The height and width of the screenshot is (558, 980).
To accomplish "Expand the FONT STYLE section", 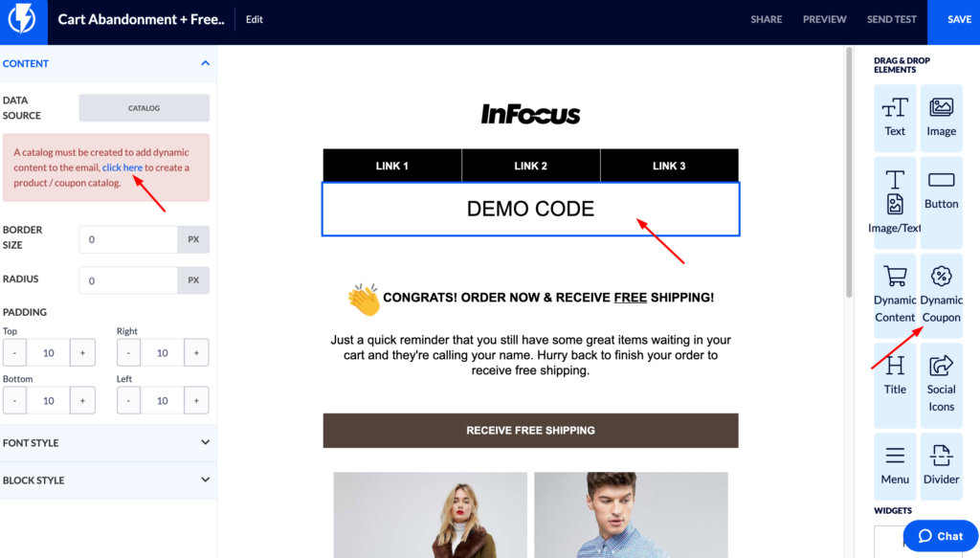I will tap(205, 442).
